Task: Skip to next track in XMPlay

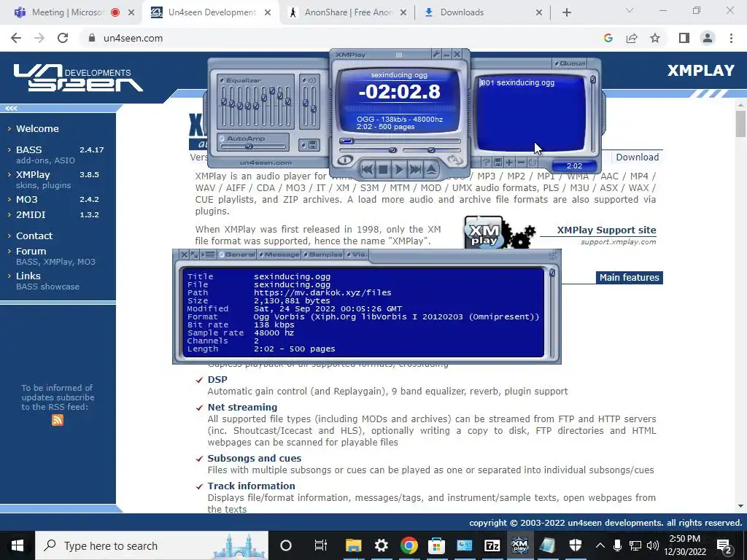Action: [x=415, y=169]
